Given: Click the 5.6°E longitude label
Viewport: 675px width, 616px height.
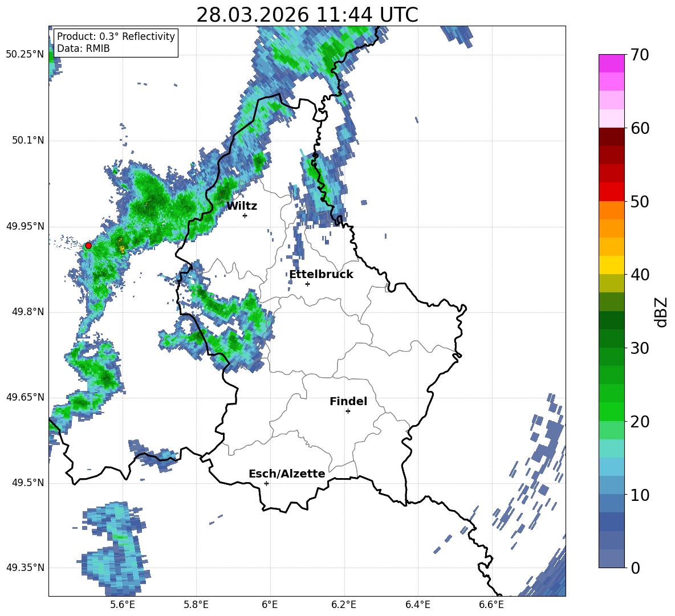Looking at the screenshot, I should point(123,605).
